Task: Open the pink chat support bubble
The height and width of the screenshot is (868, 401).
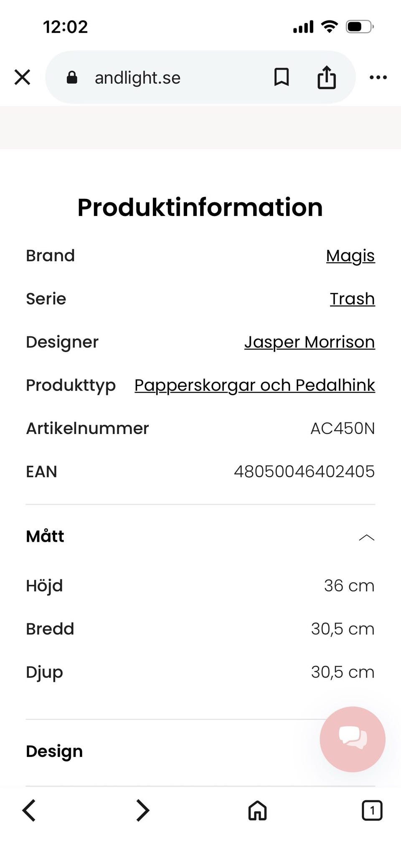Action: tap(352, 739)
